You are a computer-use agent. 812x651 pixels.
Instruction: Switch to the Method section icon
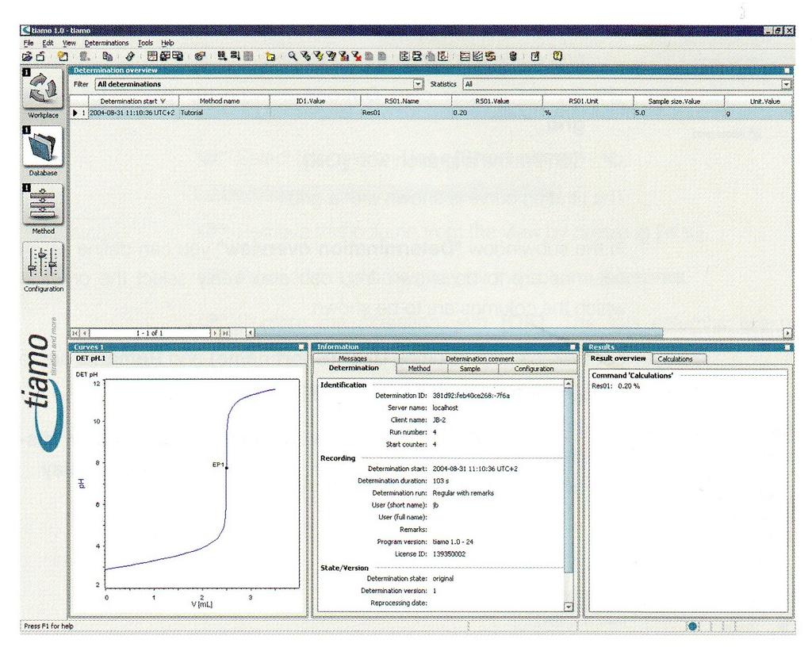coord(43,204)
